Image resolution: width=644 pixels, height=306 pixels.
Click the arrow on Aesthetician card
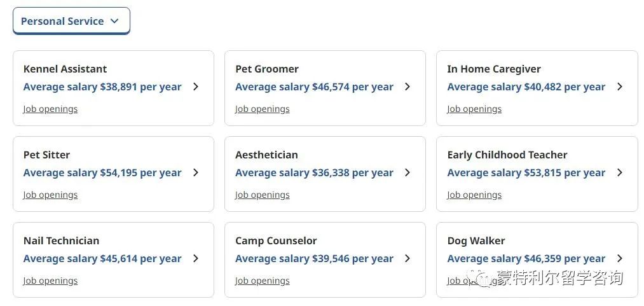pyautogui.click(x=408, y=172)
